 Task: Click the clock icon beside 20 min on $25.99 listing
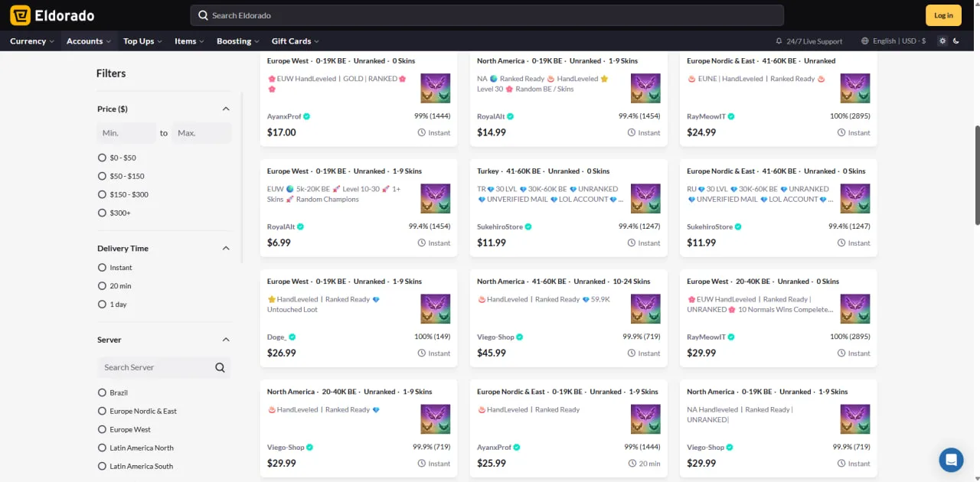pos(632,463)
